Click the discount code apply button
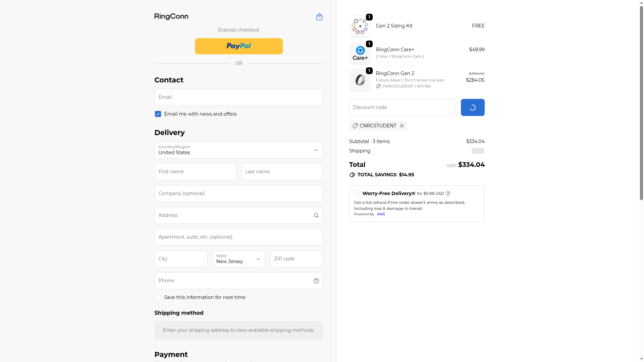This screenshot has width=644, height=362. (x=472, y=107)
